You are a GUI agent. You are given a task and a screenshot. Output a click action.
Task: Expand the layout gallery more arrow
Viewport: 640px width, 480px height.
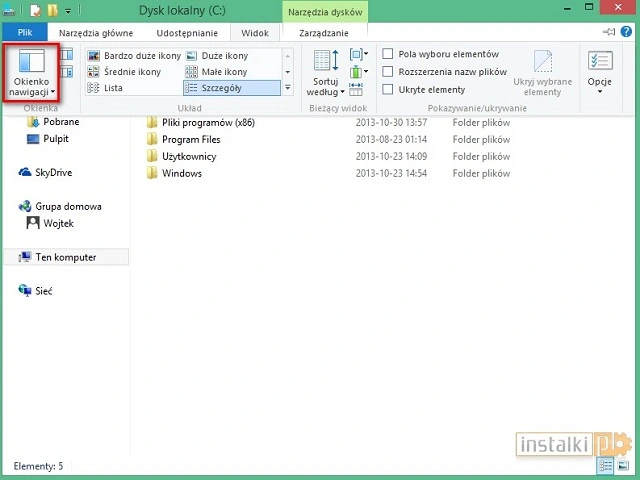tap(288, 88)
